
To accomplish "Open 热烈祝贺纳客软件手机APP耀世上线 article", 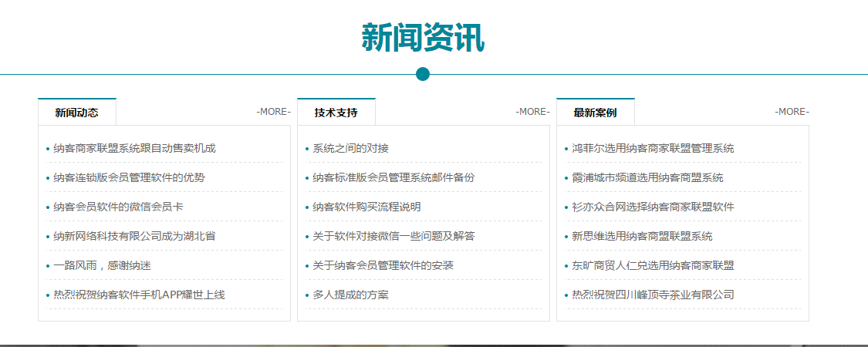I will click(139, 295).
